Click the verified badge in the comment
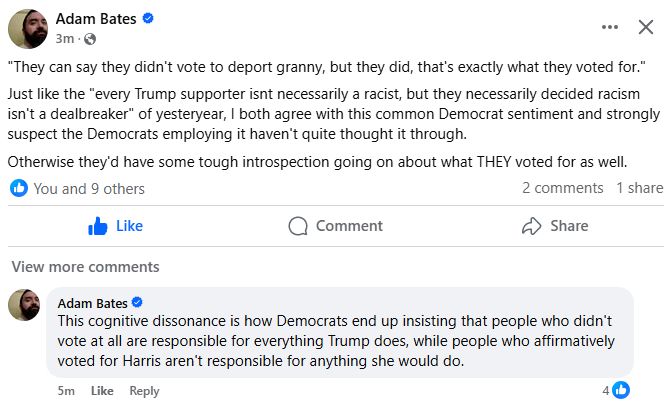This screenshot has width=664, height=402. 138,302
